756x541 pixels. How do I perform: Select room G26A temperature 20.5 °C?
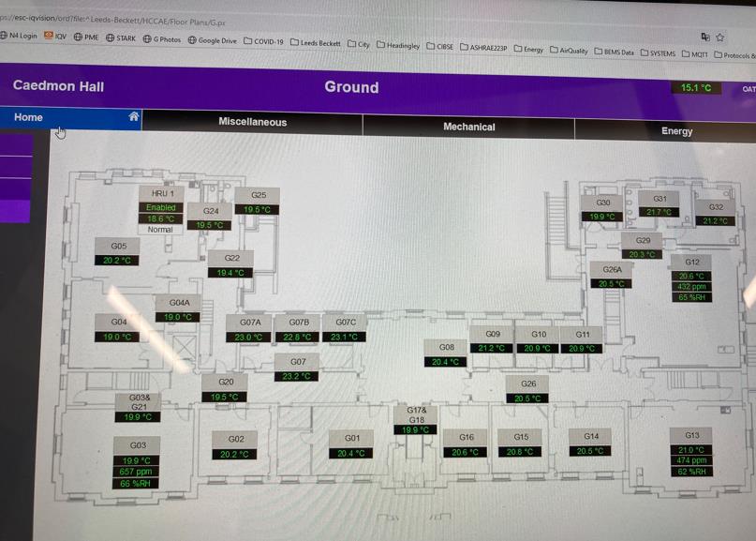tap(611, 284)
